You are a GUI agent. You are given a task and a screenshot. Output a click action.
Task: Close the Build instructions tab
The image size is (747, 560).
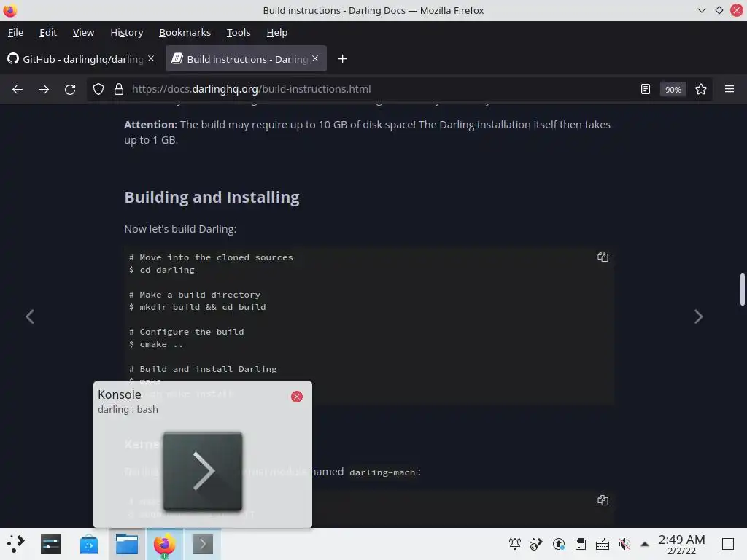(315, 58)
